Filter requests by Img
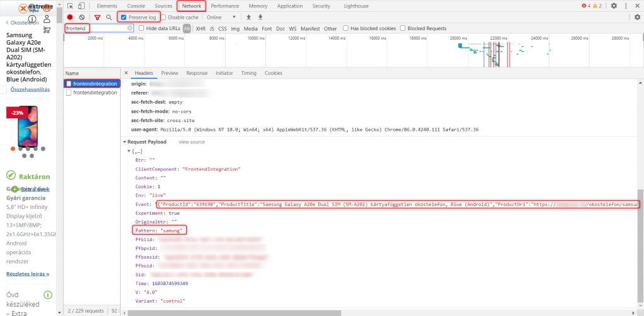 235,29
